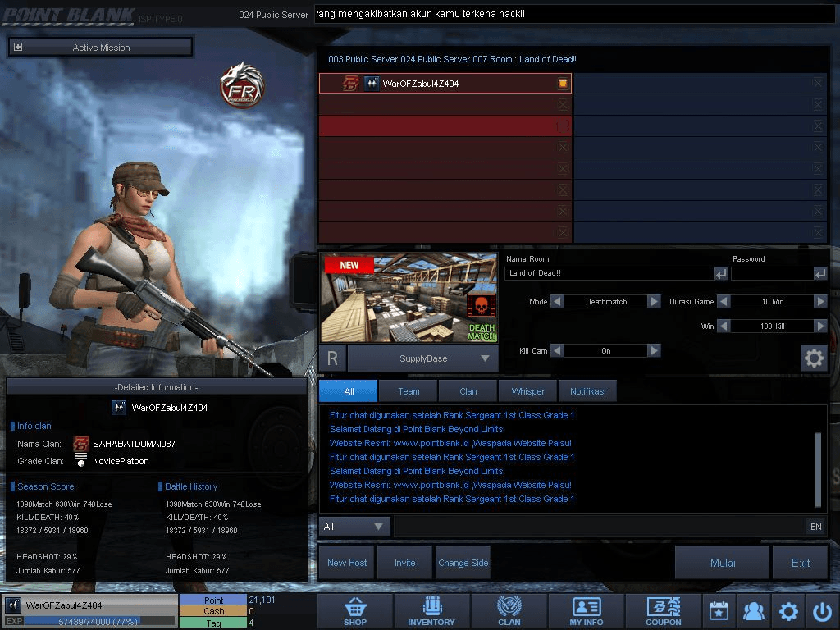Click rank badge in Detailed Information

119,408
